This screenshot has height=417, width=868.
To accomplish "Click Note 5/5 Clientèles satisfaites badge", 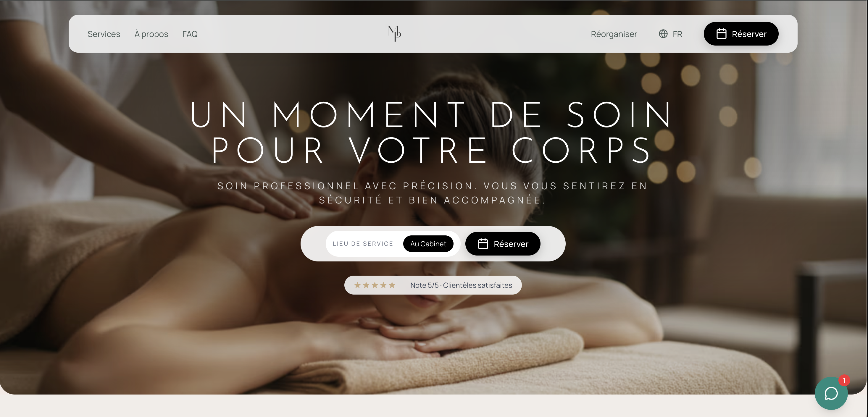I will pos(433,285).
